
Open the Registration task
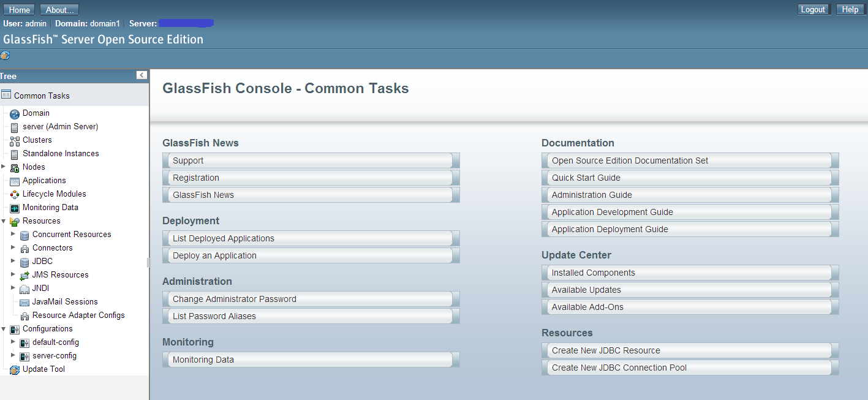(x=311, y=178)
